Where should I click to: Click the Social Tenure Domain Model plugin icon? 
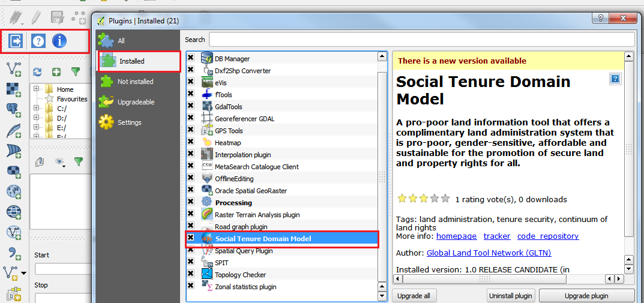[x=206, y=239]
